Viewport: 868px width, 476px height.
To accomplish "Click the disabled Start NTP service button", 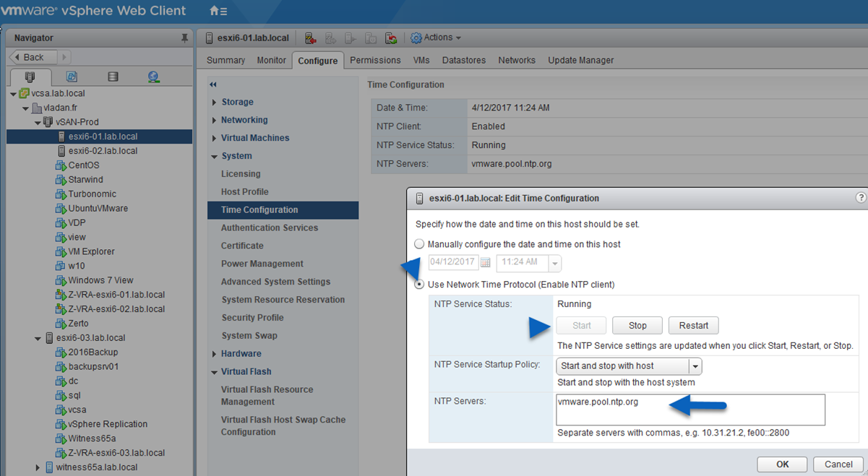I will tap(581, 325).
